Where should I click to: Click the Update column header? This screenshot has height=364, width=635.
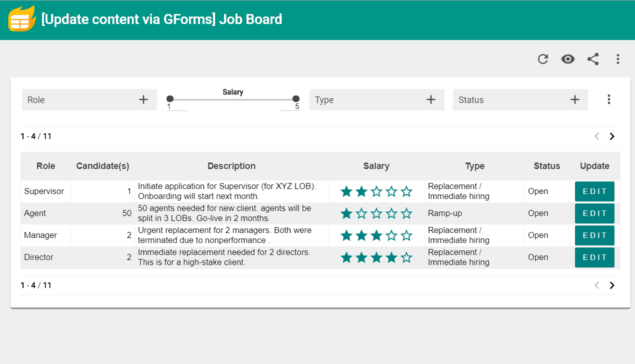[x=594, y=166]
